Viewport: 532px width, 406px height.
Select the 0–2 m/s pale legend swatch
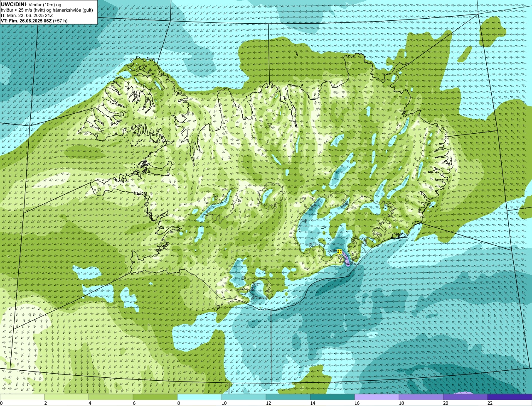pos(22,397)
